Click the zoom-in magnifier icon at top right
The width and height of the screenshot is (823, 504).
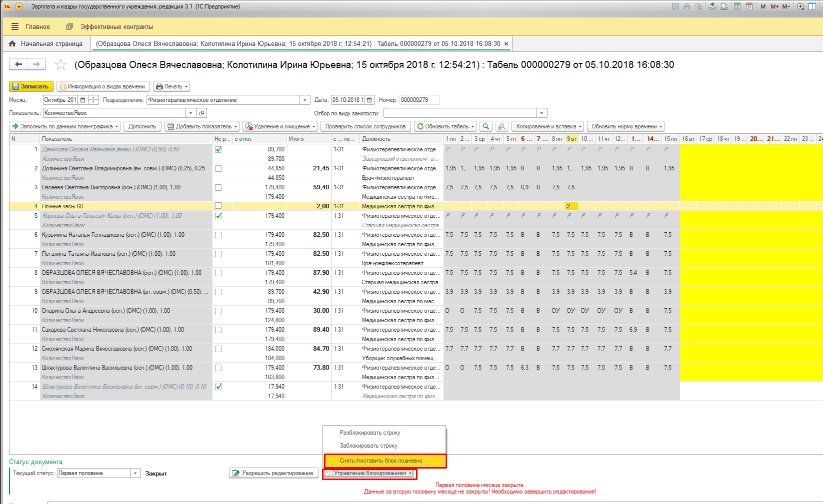800,6
